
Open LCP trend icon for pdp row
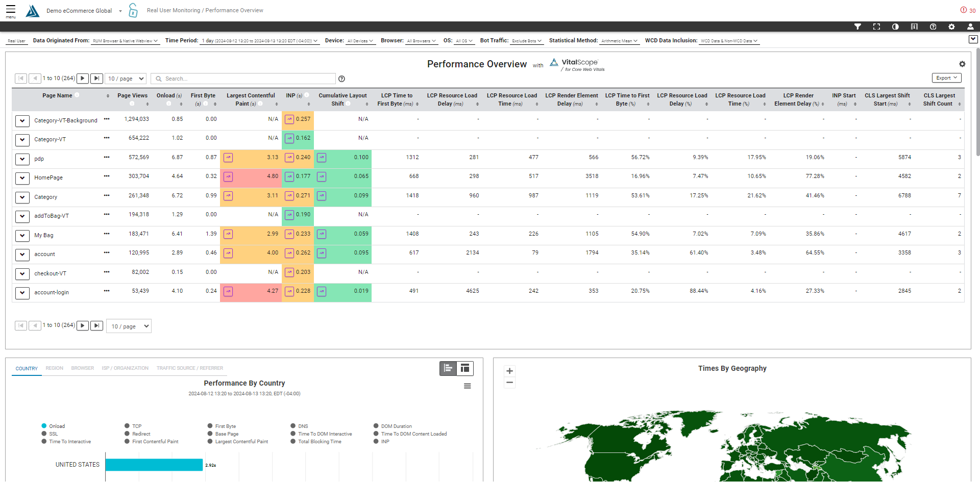click(228, 158)
